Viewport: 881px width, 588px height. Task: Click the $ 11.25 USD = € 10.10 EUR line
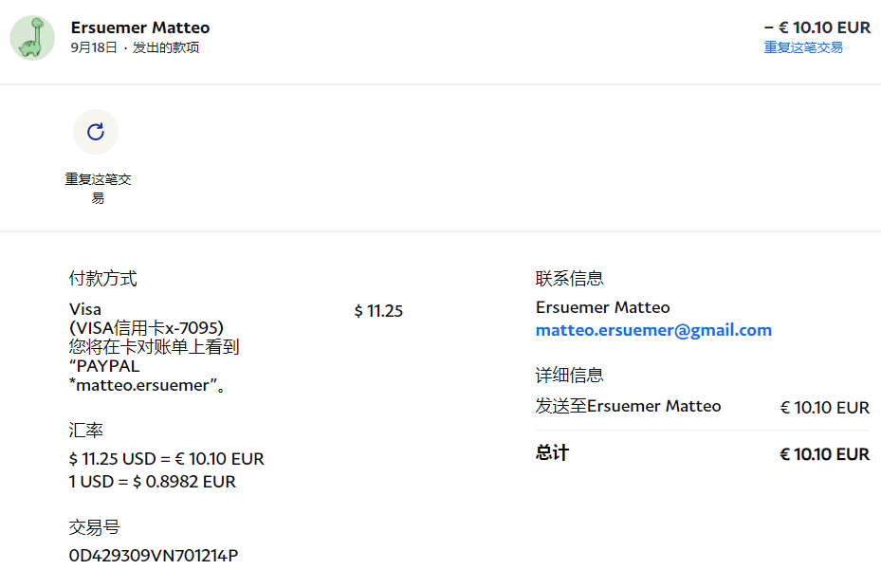167,459
